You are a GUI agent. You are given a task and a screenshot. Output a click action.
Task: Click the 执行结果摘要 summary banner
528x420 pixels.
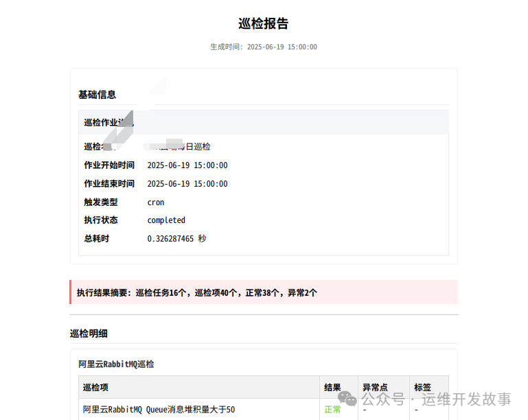pyautogui.click(x=264, y=292)
